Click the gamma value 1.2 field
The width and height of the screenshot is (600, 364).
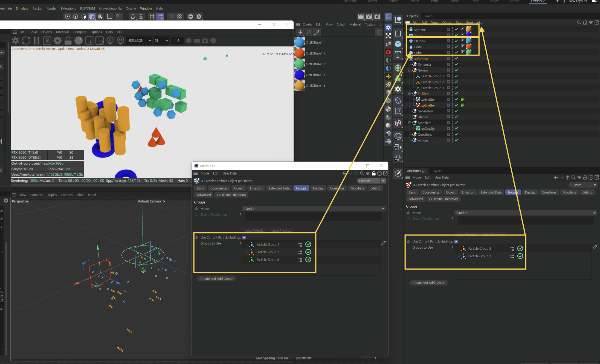point(177,41)
